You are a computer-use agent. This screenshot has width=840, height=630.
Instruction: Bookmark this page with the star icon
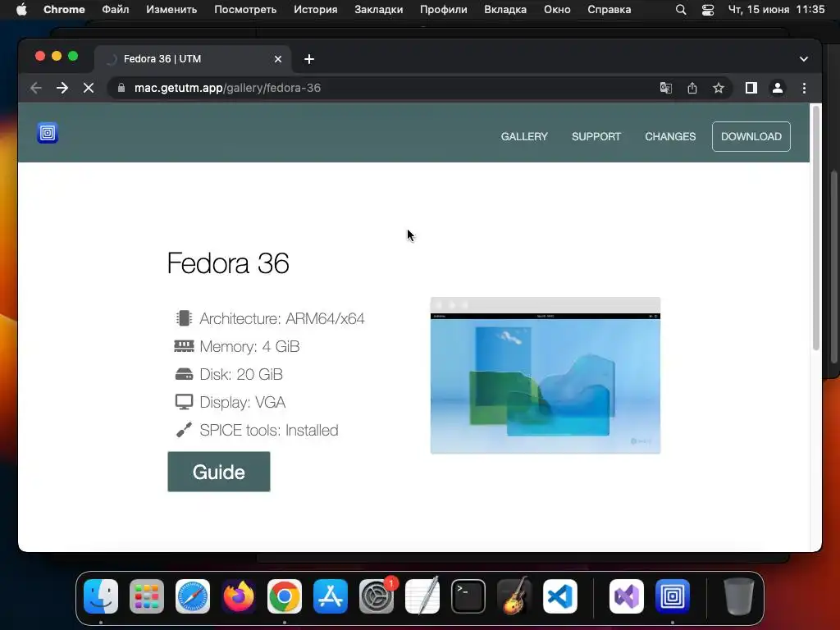tap(719, 88)
